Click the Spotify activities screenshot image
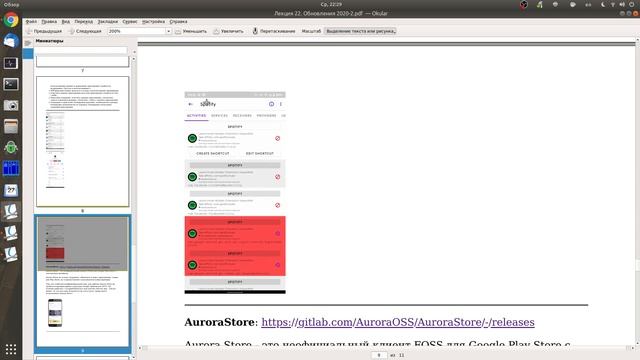 [235, 193]
